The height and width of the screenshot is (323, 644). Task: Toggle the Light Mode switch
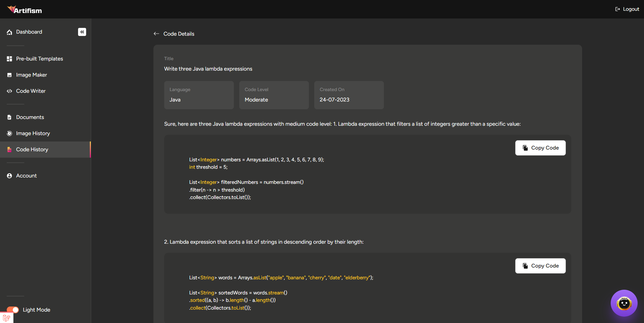(13, 310)
